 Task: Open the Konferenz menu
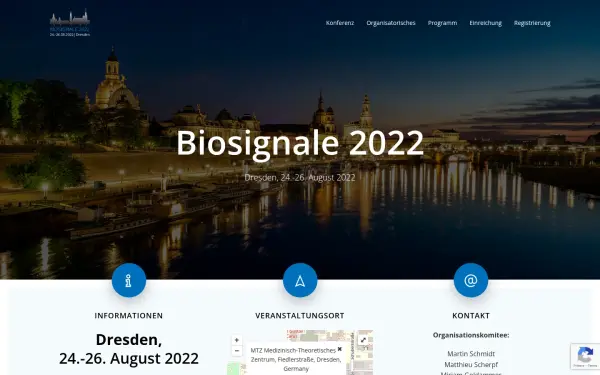click(x=340, y=23)
